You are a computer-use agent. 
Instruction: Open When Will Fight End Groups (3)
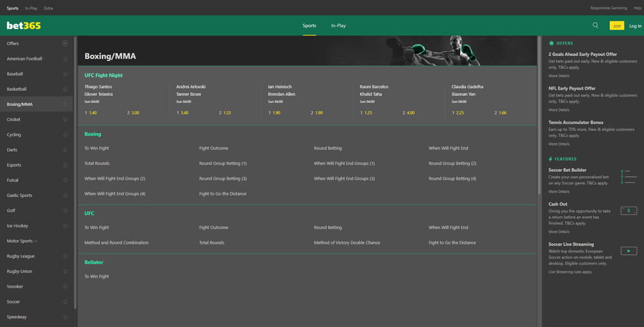(x=344, y=178)
